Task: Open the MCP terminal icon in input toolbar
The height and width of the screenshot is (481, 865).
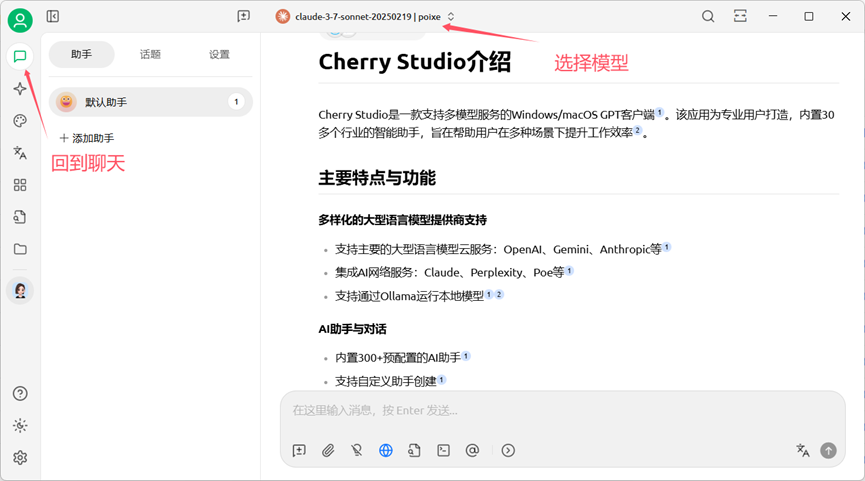Action: pyautogui.click(x=444, y=451)
